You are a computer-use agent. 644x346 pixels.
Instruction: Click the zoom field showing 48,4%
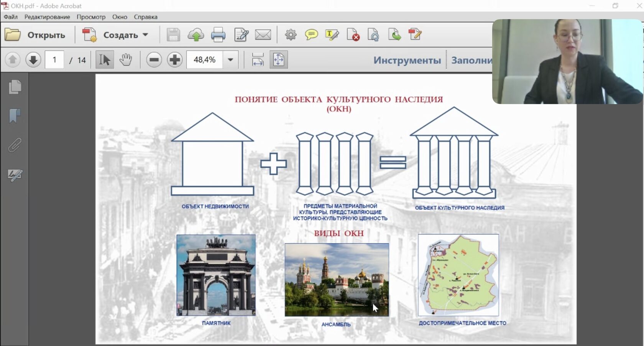point(205,60)
